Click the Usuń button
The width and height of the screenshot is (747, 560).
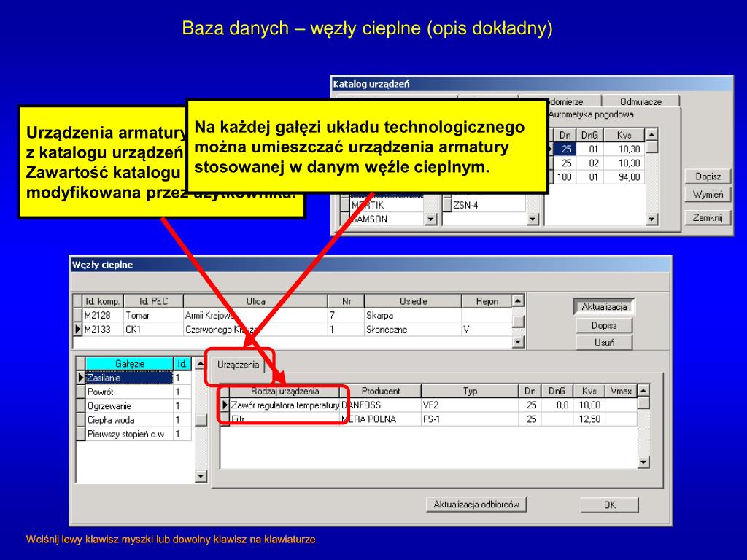603,343
